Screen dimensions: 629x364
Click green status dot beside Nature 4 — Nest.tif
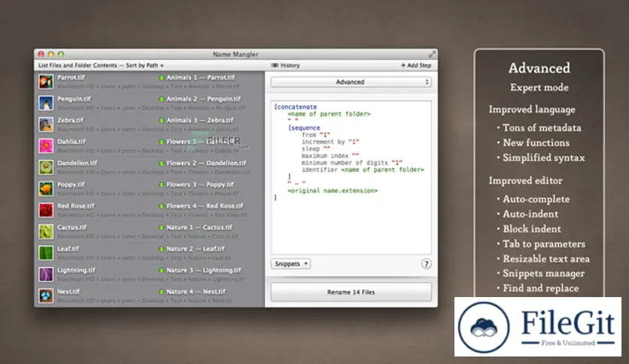[x=161, y=292]
